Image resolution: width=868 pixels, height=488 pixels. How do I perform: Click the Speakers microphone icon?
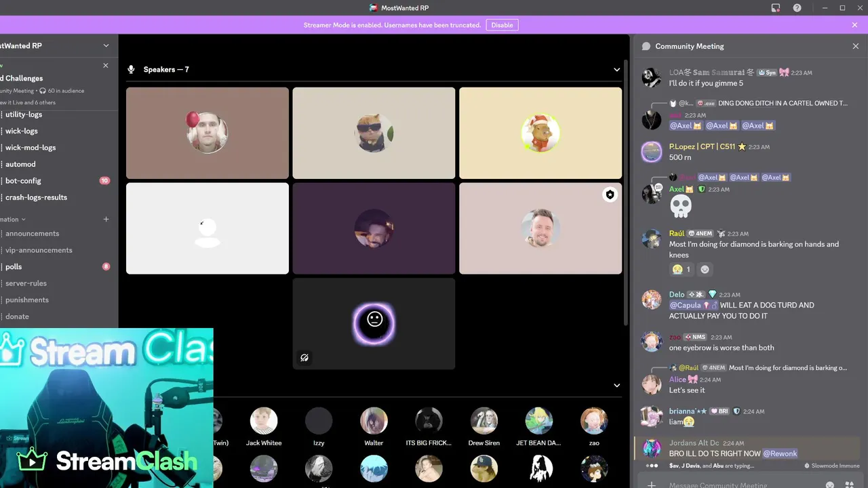(x=131, y=70)
